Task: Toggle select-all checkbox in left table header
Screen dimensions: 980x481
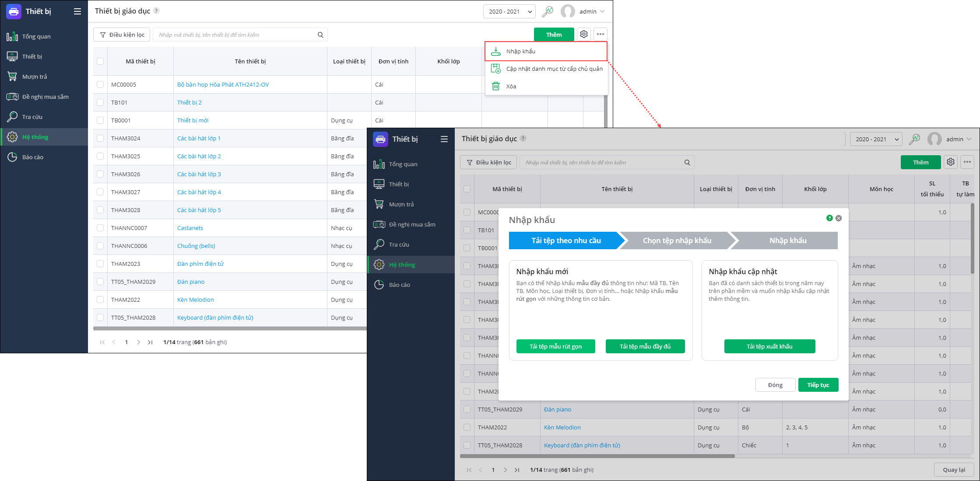Action: [100, 61]
